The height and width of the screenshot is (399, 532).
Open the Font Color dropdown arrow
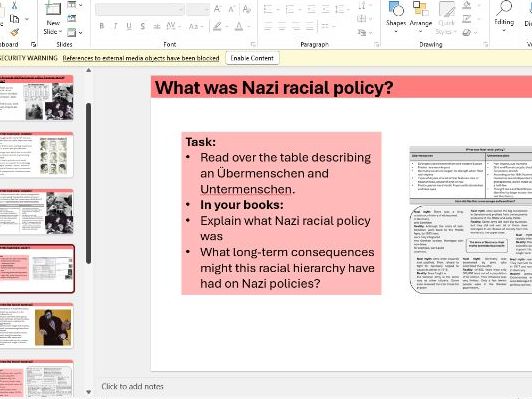(x=248, y=26)
